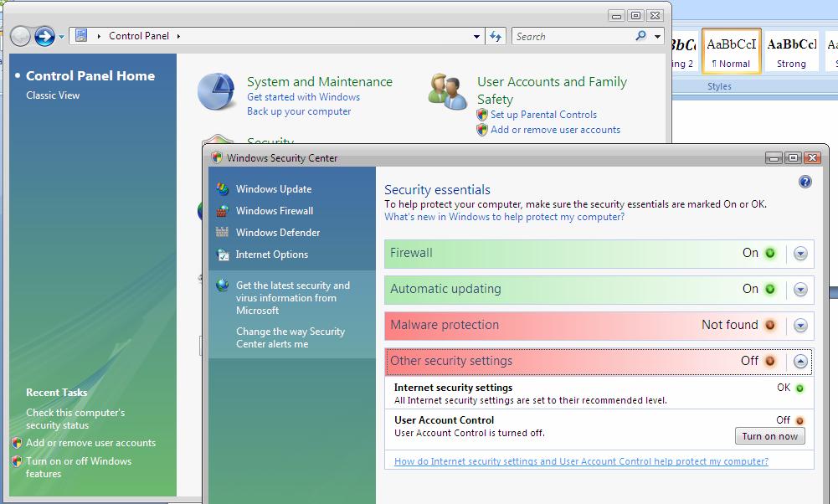Click the 'User Account Control is turned off.' text
The image size is (838, 504).
click(470, 434)
